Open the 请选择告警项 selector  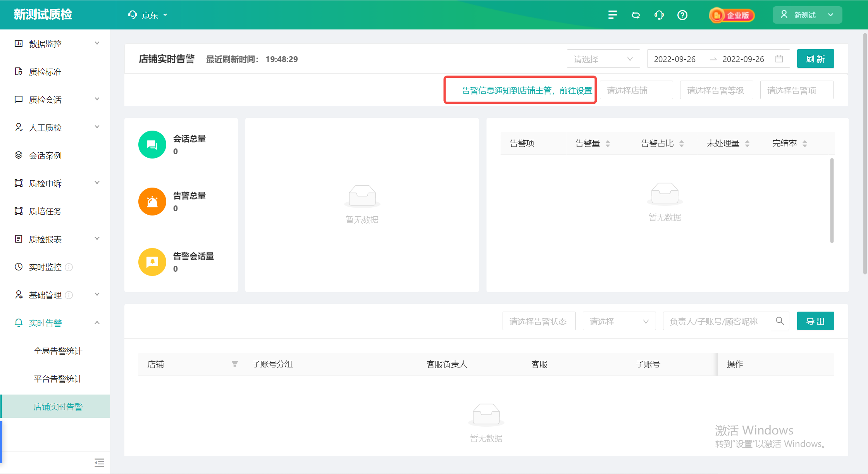797,90
